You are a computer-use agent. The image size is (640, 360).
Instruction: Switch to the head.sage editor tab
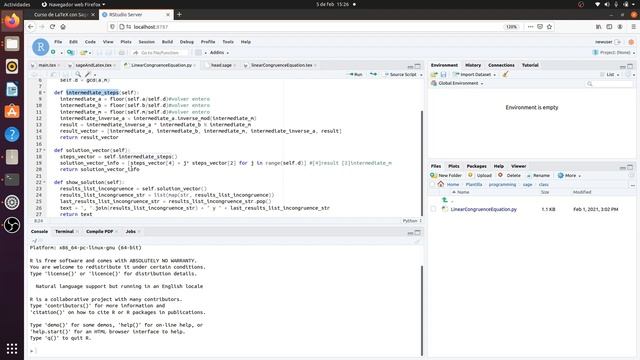click(x=221, y=65)
